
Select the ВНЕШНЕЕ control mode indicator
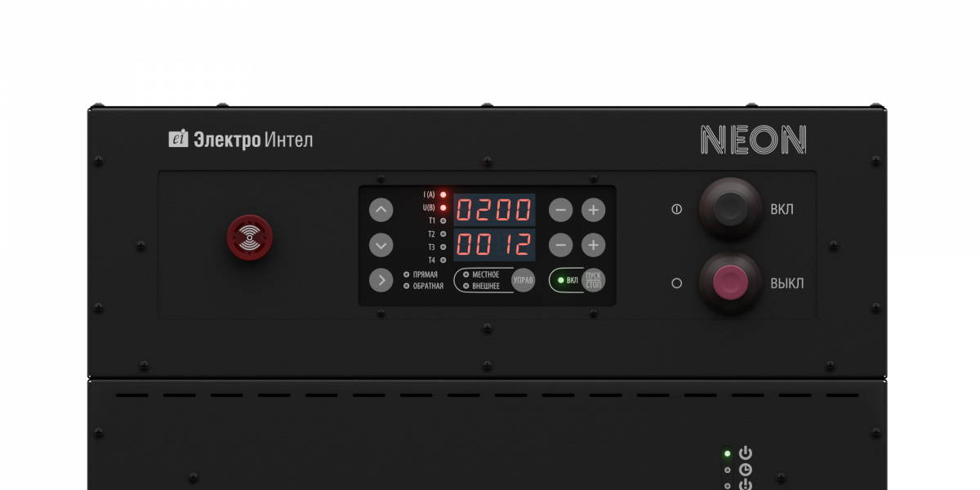(466, 286)
